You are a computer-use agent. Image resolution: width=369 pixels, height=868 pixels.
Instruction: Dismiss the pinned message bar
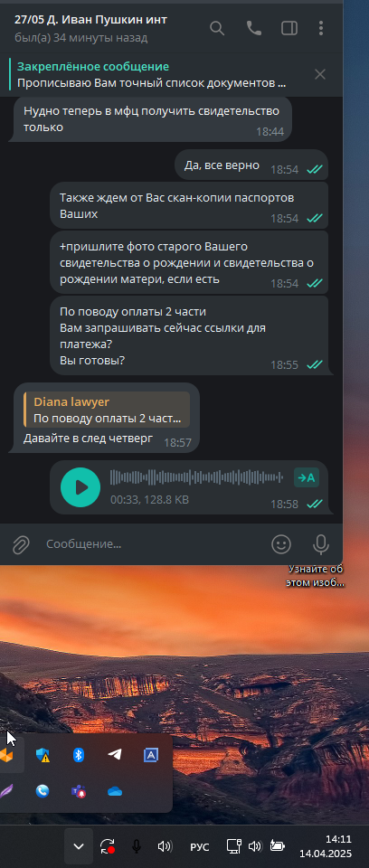(x=320, y=74)
